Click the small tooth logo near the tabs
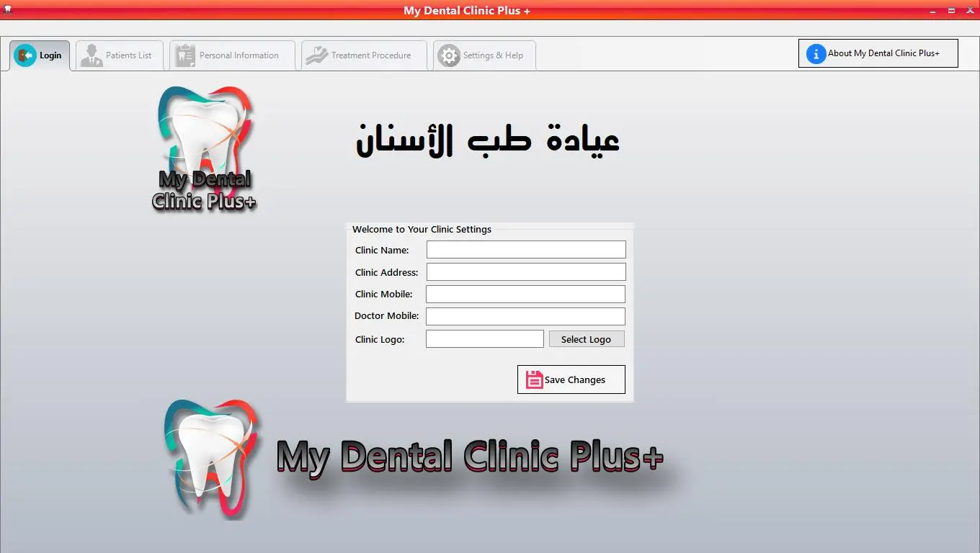980x553 pixels. pyautogui.click(x=205, y=149)
